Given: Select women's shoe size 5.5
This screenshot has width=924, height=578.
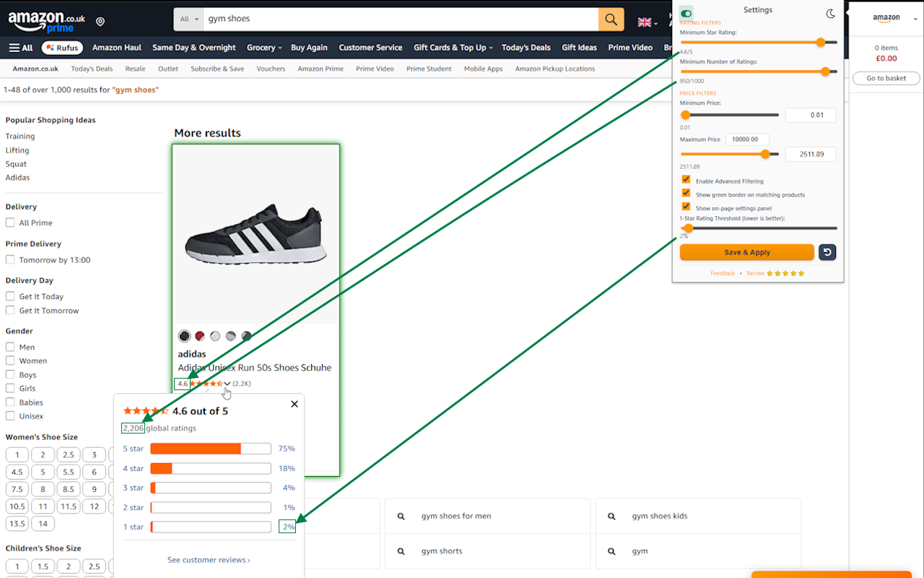Looking at the screenshot, I should pos(69,472).
